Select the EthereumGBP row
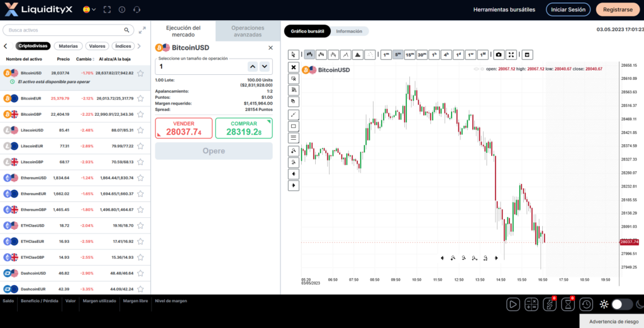Image resolution: width=644 pixels, height=328 pixels. click(x=75, y=210)
